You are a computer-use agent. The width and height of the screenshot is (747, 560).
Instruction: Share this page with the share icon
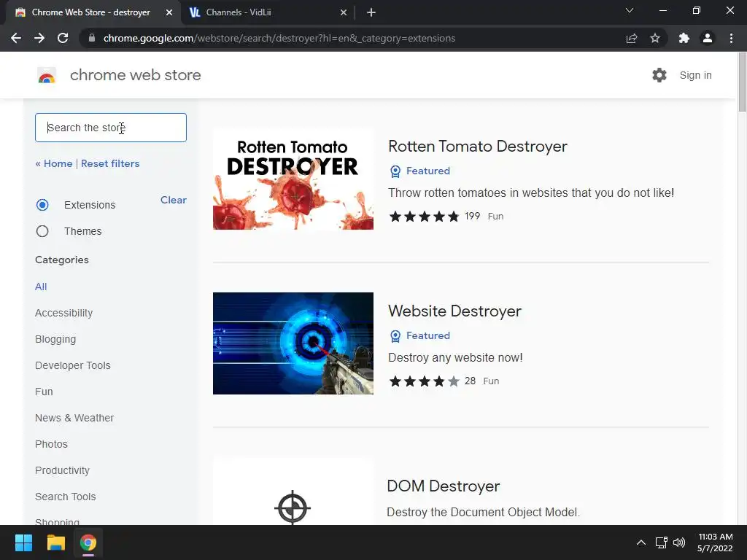[x=632, y=38]
